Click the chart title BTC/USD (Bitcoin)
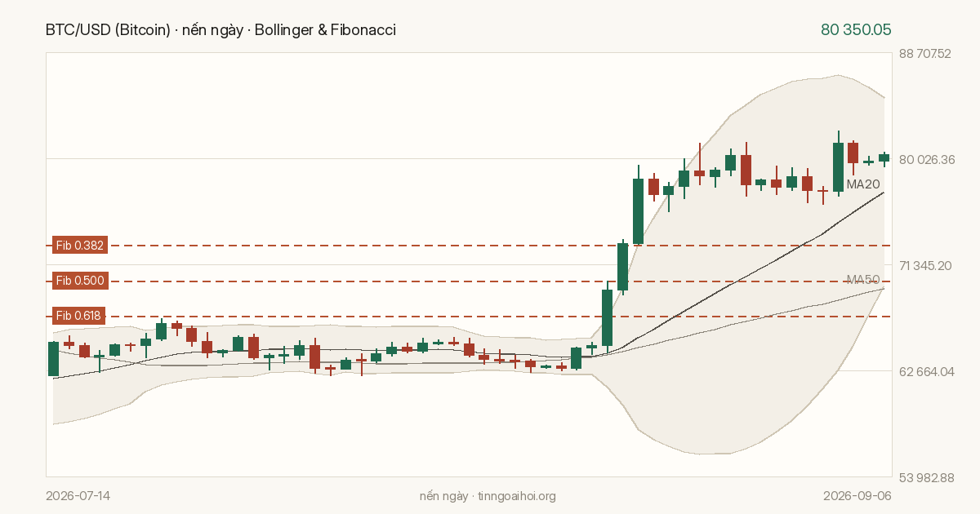980x514 pixels. point(108,30)
